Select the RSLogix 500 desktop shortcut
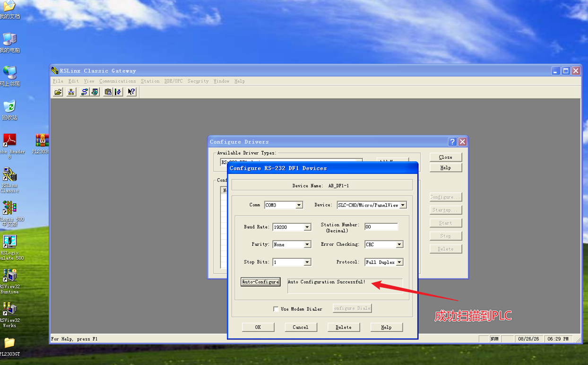This screenshot has width=588, height=365. click(x=9, y=213)
